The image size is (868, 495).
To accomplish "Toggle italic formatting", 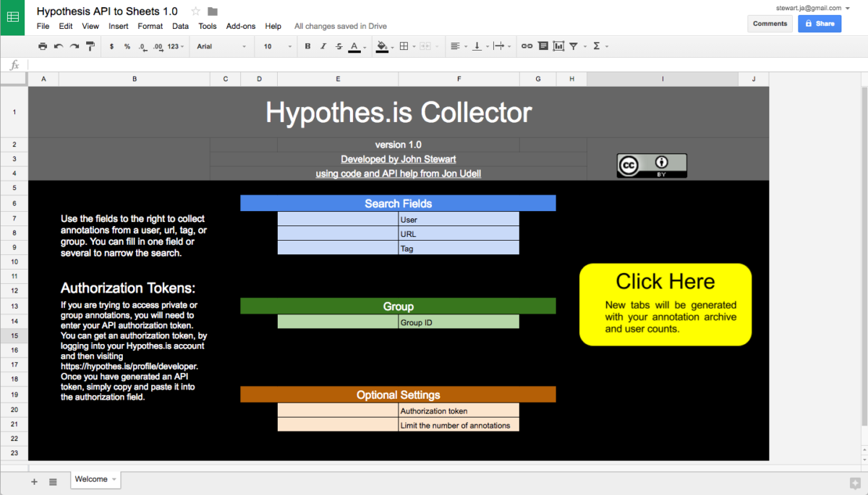I will coord(323,46).
